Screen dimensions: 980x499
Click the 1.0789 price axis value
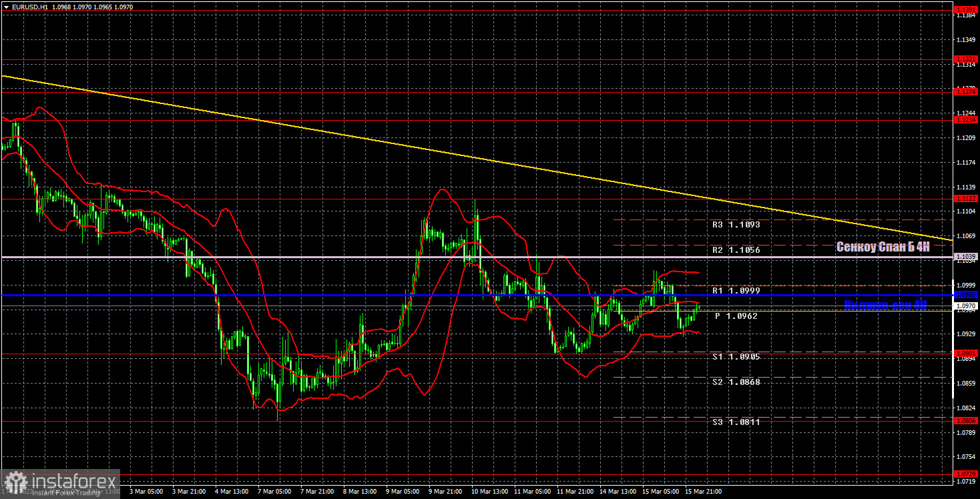point(967,432)
